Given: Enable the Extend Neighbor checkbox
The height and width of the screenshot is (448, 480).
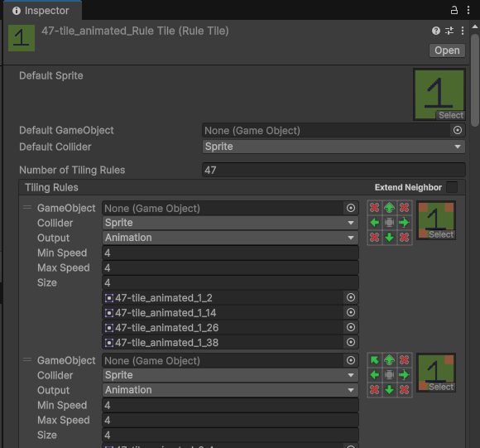Looking at the screenshot, I should [452, 187].
